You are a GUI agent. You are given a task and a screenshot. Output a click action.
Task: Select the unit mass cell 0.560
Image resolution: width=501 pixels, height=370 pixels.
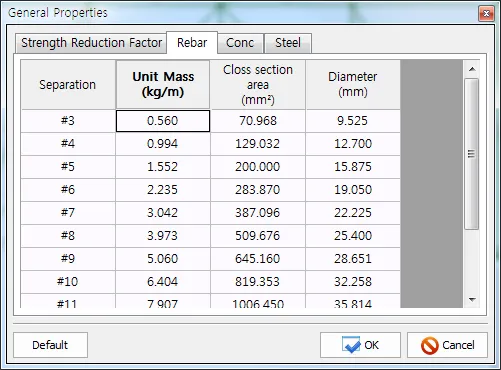pyautogui.click(x=163, y=121)
